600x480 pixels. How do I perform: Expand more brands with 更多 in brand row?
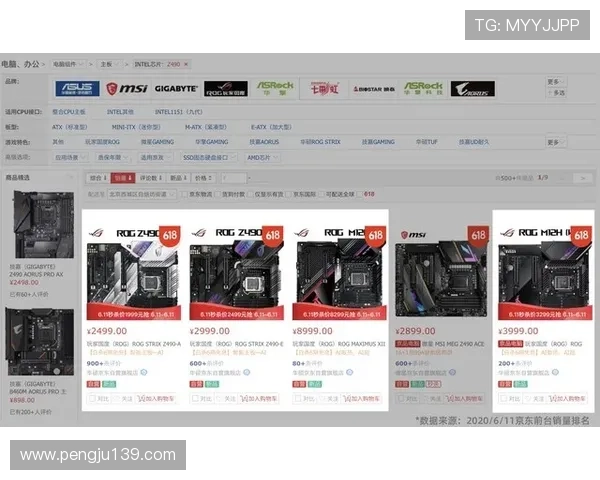555,82
